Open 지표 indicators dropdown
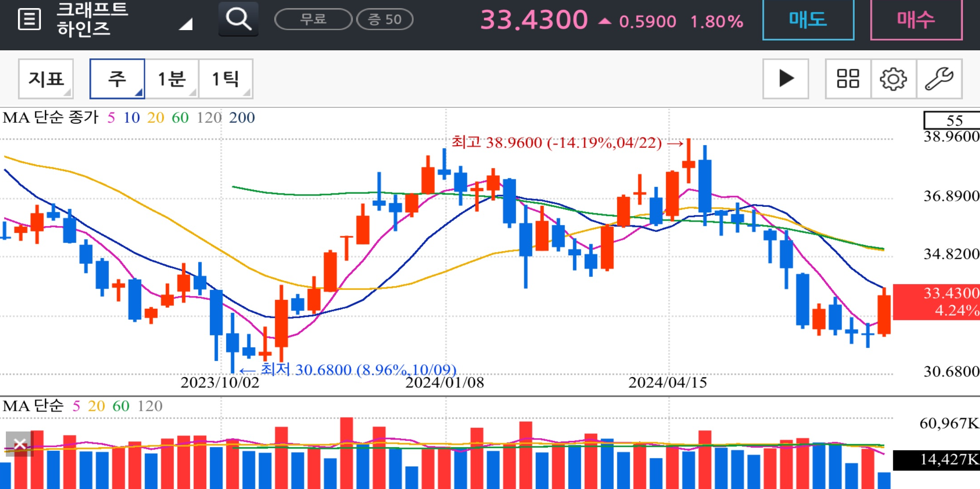This screenshot has height=489, width=980. (46, 79)
